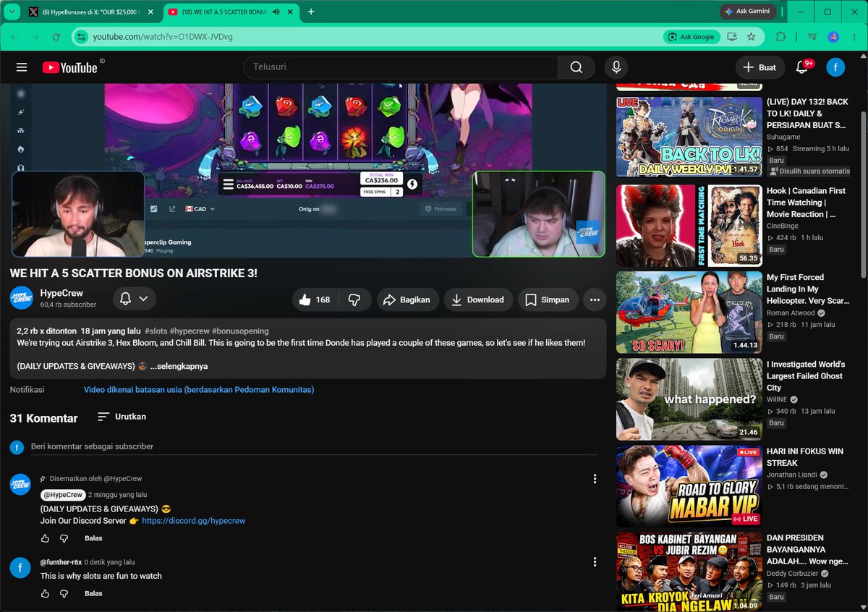Open the Hook Canadian First Time Watching title
This screenshot has height=612, width=868.
tap(806, 203)
